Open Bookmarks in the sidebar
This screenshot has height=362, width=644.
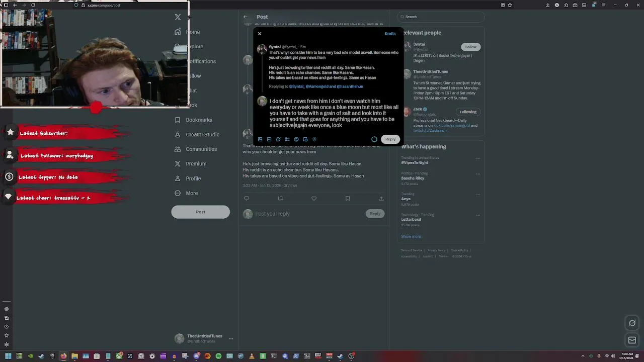click(x=194, y=120)
